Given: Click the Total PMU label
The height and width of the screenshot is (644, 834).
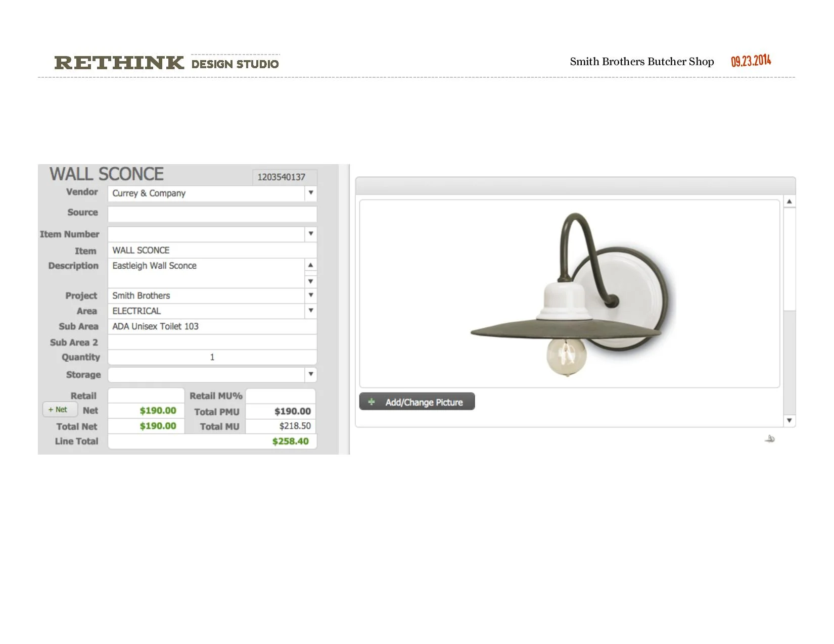Looking at the screenshot, I should click(x=217, y=412).
